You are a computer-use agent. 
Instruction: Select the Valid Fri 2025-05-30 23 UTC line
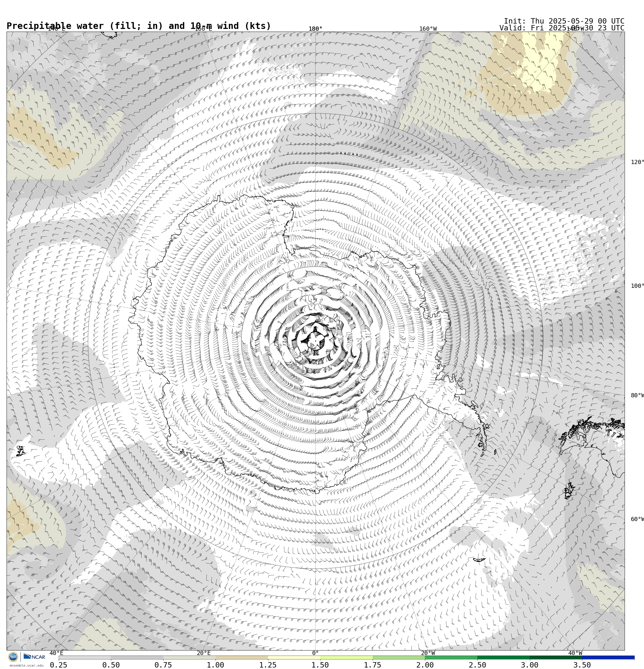(x=562, y=28)
